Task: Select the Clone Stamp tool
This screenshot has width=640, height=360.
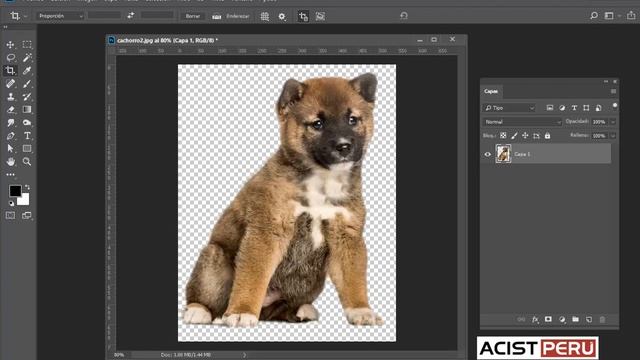Action: 10,97
